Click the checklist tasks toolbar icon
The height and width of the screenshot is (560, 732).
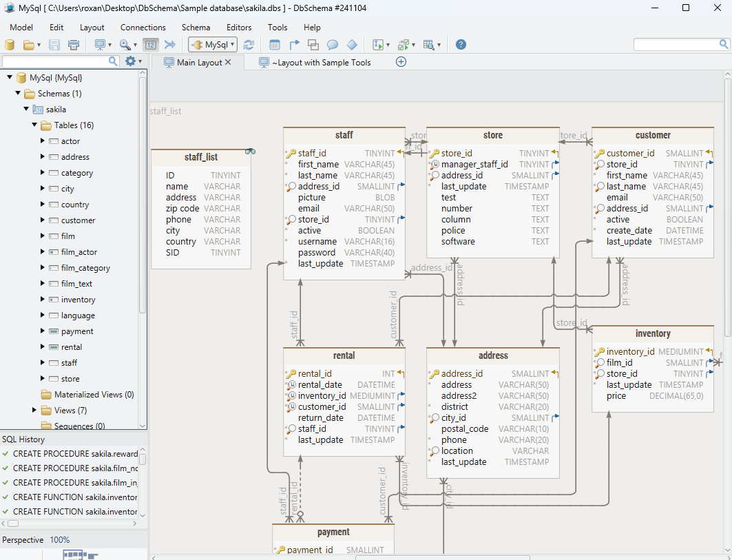(404, 45)
